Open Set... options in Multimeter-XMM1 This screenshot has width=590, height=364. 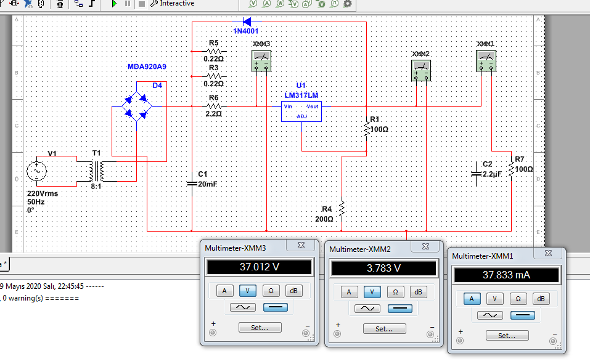(x=506, y=336)
